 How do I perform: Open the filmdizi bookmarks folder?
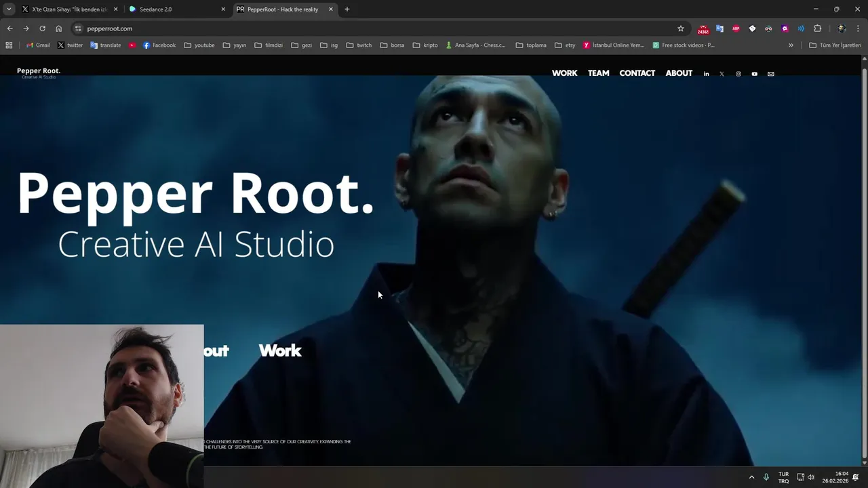[x=269, y=45]
